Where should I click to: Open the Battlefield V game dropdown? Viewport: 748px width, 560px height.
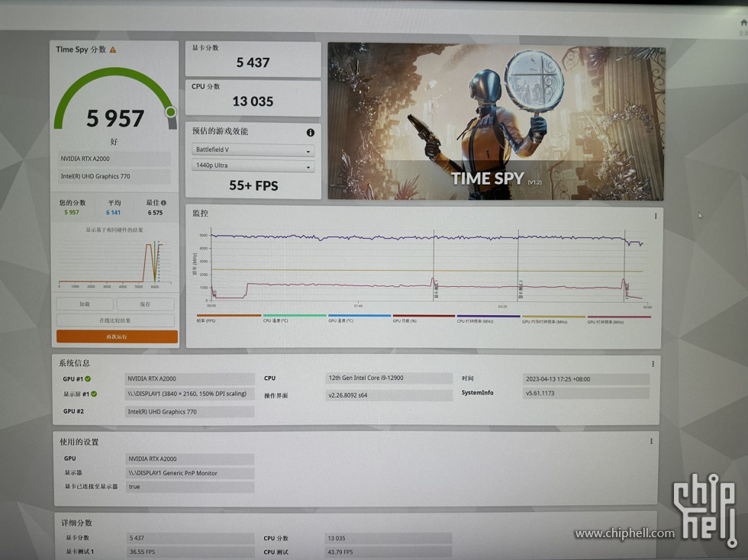(253, 150)
